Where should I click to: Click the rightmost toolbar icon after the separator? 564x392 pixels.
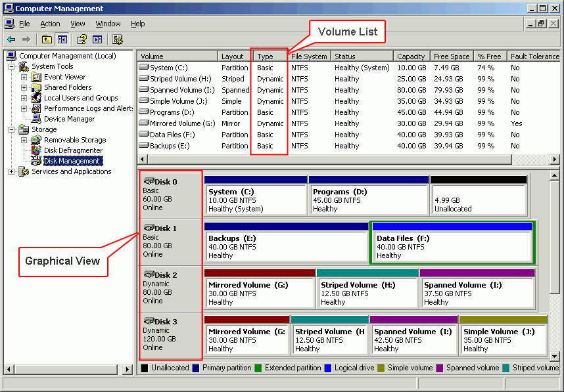[116, 39]
